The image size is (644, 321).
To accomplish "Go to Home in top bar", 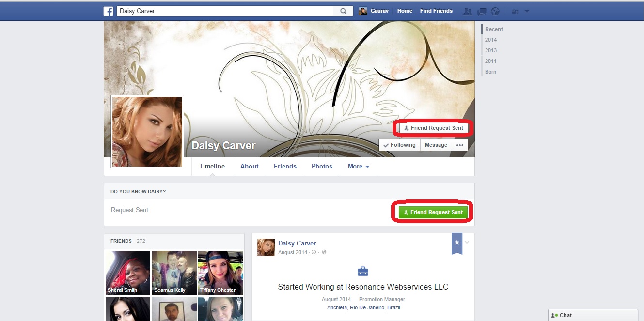I will pos(405,11).
